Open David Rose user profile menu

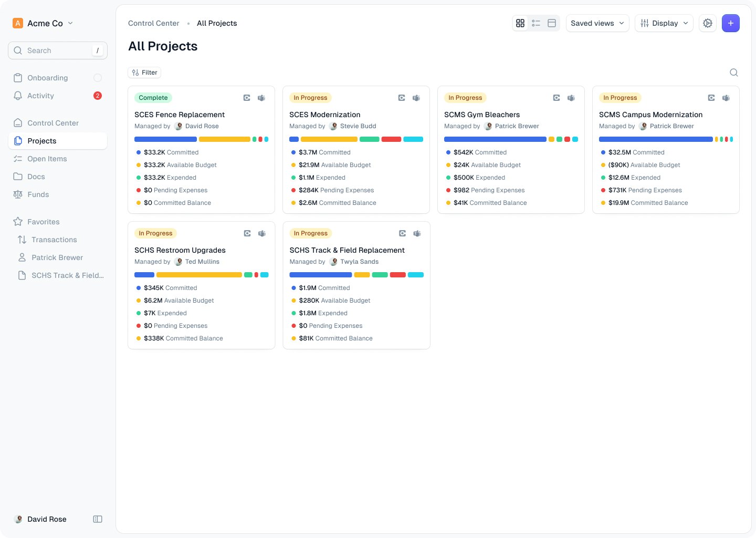[40, 519]
